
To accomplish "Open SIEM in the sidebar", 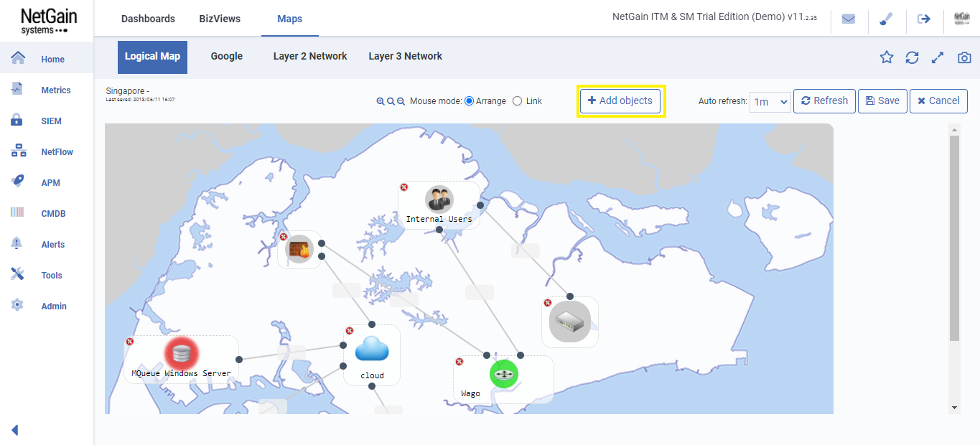I will click(47, 121).
